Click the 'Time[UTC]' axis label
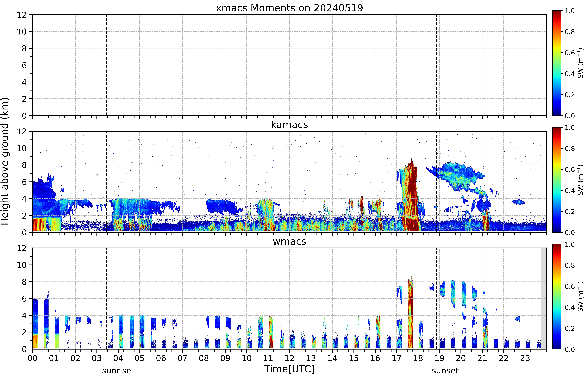 point(289,369)
